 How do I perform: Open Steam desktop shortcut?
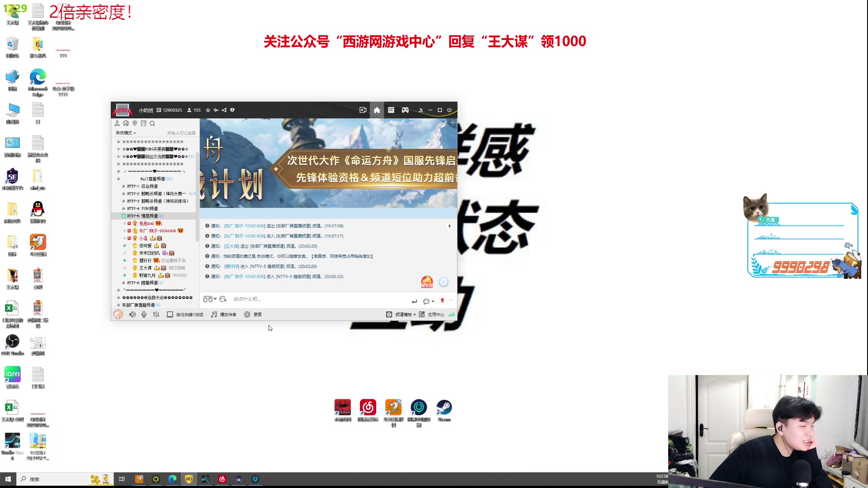pyautogui.click(x=444, y=410)
